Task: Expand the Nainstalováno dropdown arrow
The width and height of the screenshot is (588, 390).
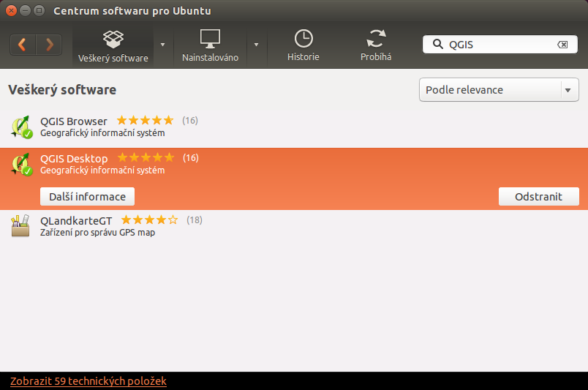Action: pyautogui.click(x=256, y=45)
